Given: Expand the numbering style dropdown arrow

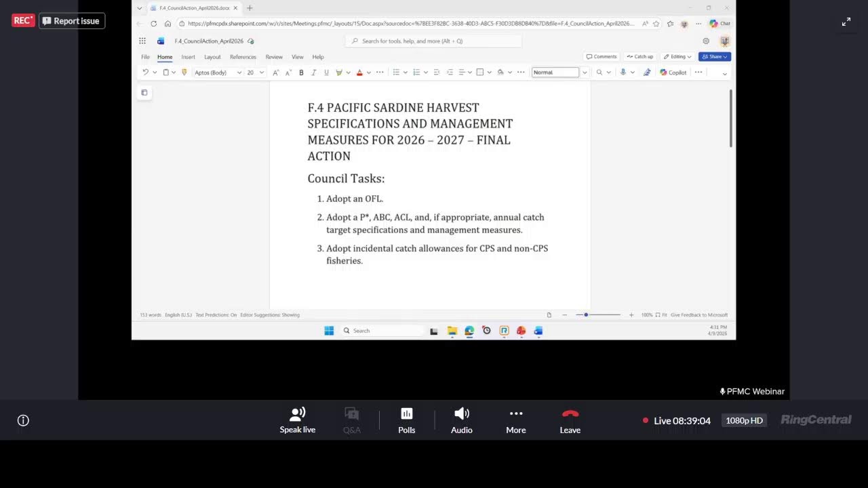Looking at the screenshot, I should (425, 73).
